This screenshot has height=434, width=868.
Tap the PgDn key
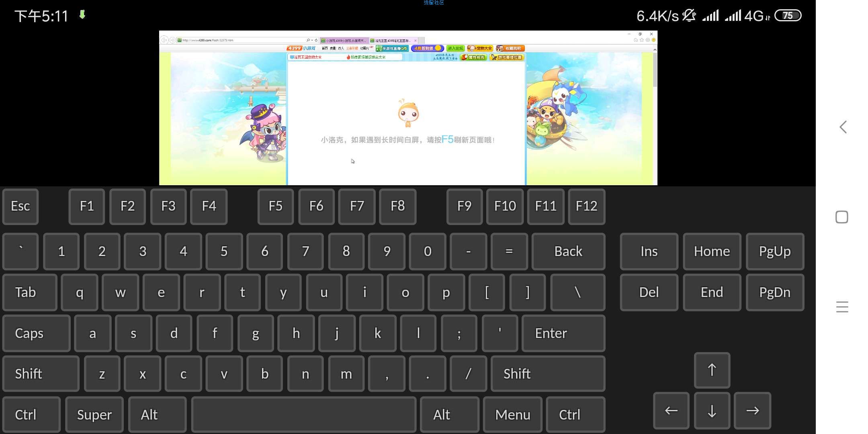coord(775,293)
